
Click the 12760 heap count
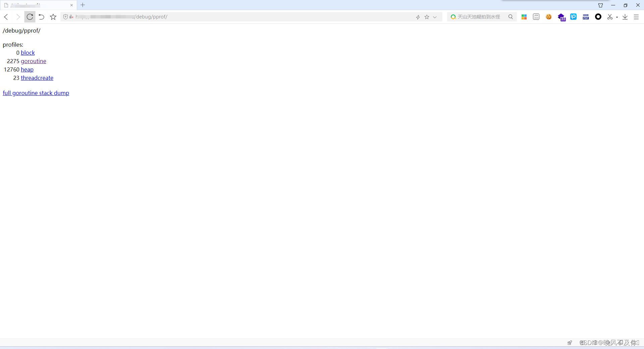coord(12,69)
